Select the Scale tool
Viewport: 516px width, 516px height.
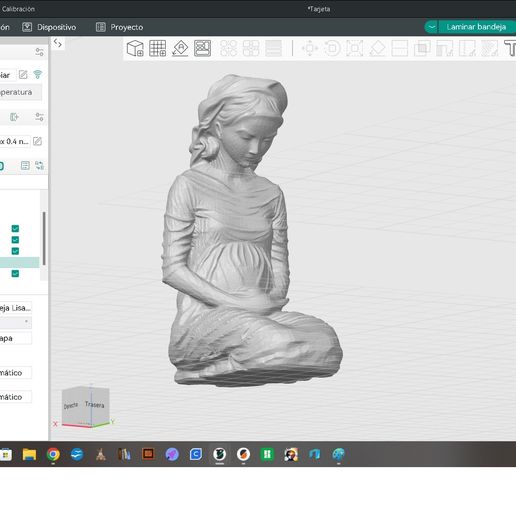[x=355, y=48]
